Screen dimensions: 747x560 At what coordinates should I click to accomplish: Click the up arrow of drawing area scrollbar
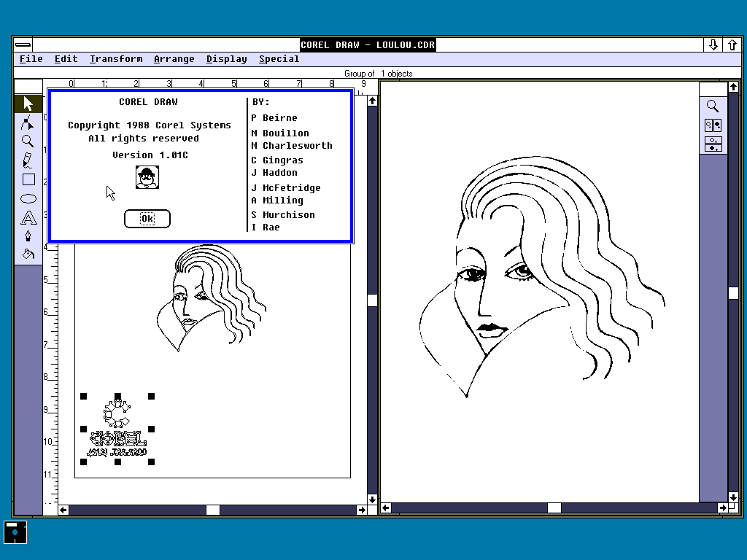373,101
